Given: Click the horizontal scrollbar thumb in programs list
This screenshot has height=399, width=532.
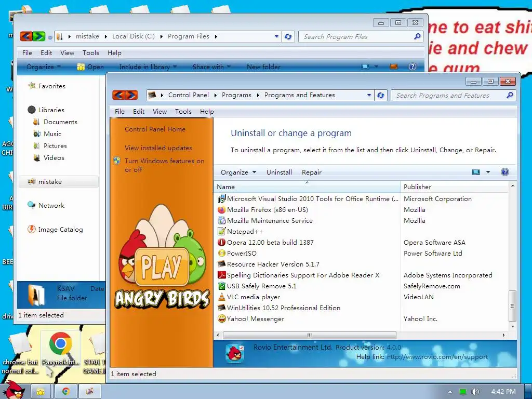Looking at the screenshot, I should pyautogui.click(x=310, y=335).
